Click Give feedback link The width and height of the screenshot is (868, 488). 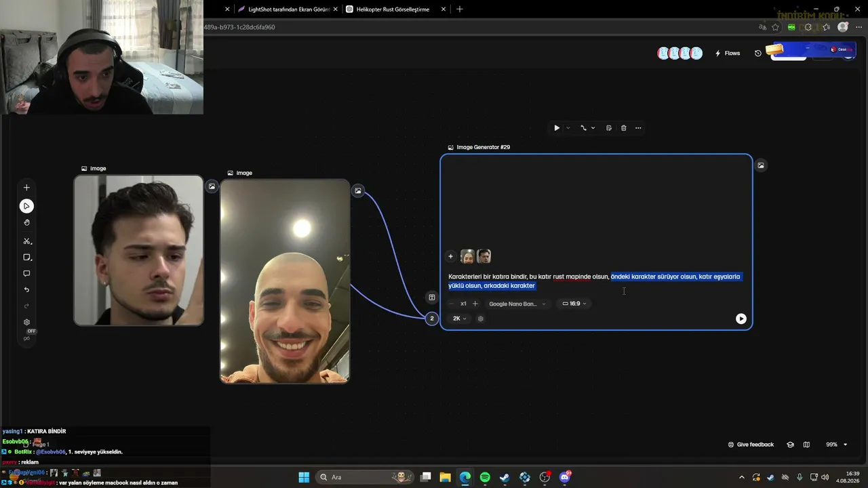pyautogui.click(x=751, y=445)
